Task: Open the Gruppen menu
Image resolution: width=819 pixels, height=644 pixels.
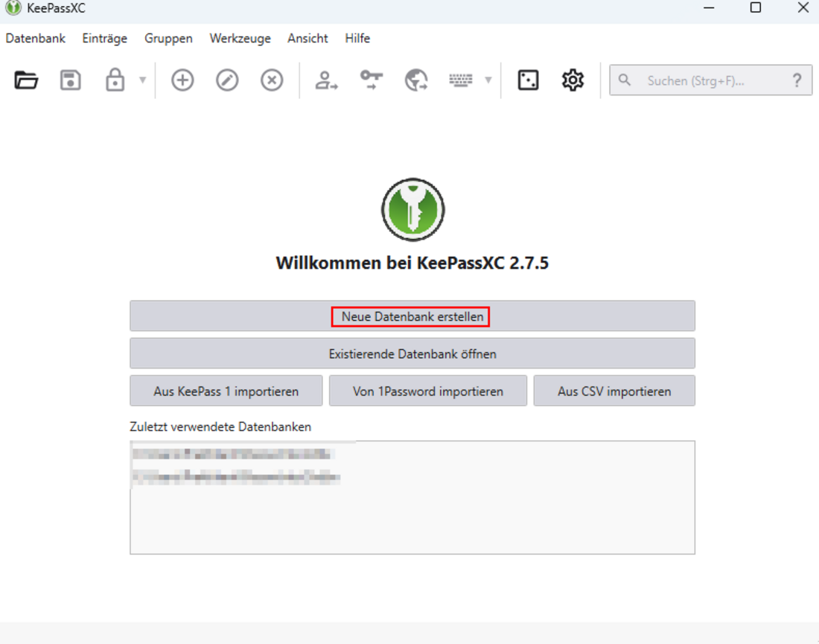Action: pyautogui.click(x=168, y=39)
